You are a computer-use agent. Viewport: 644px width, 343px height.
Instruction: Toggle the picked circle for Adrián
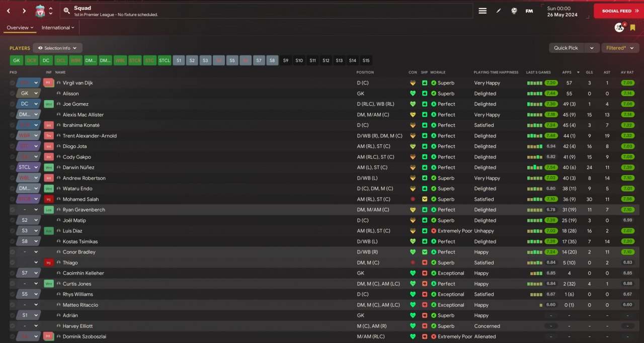[x=13, y=315]
